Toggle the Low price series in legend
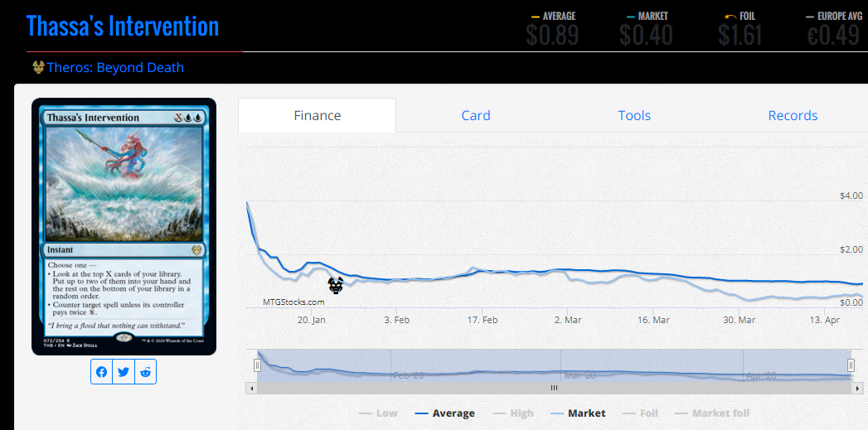The width and height of the screenshot is (868, 430). click(x=378, y=413)
